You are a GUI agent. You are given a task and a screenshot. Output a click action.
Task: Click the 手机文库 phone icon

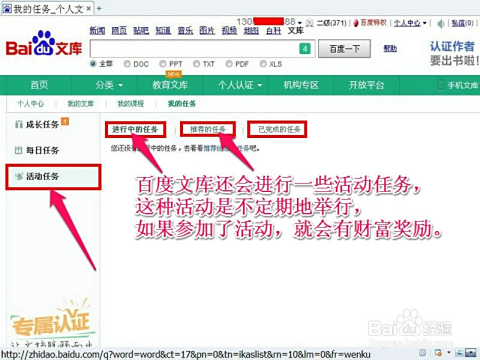(x=441, y=85)
